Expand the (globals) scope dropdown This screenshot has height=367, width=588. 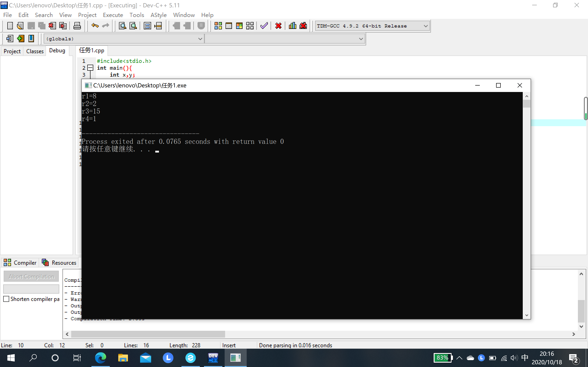click(x=200, y=39)
